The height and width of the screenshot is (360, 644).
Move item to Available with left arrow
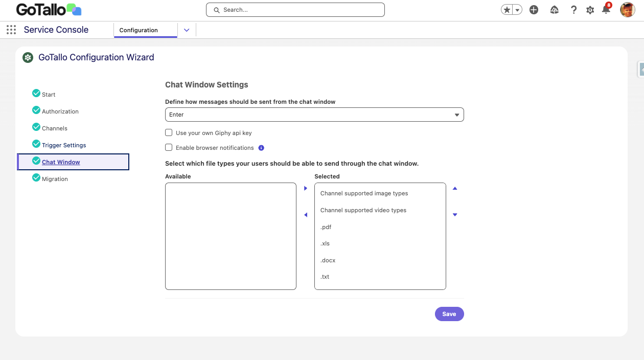click(x=306, y=215)
